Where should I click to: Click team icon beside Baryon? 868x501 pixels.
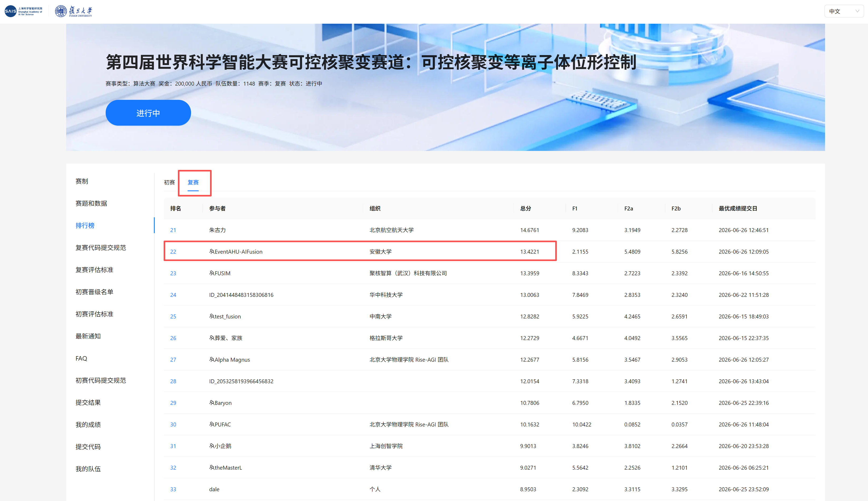[212, 402]
